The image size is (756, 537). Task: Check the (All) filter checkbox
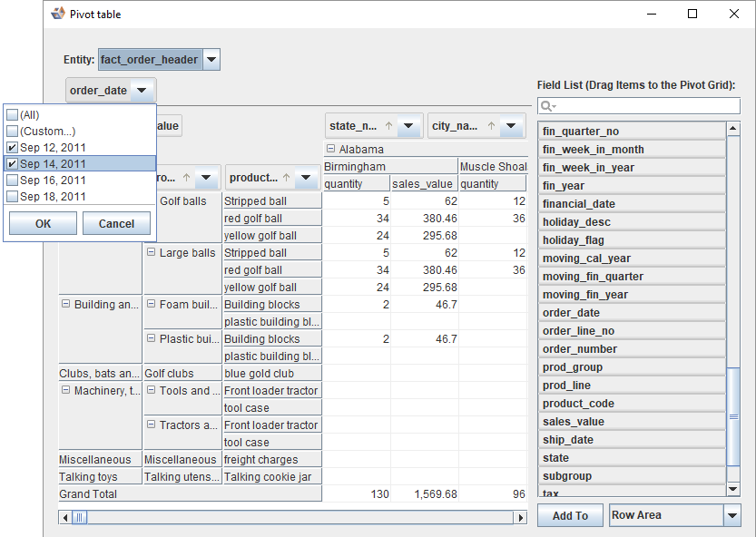coord(13,115)
